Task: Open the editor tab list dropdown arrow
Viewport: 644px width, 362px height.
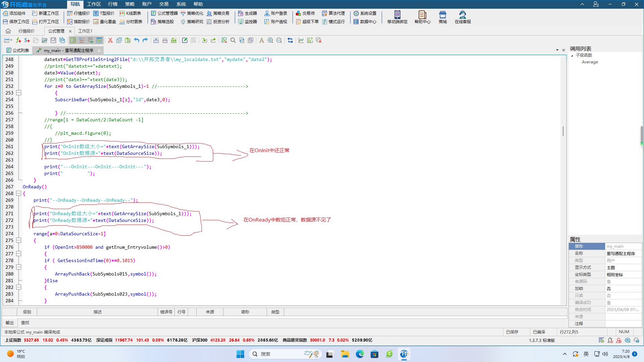Action: [x=557, y=50]
